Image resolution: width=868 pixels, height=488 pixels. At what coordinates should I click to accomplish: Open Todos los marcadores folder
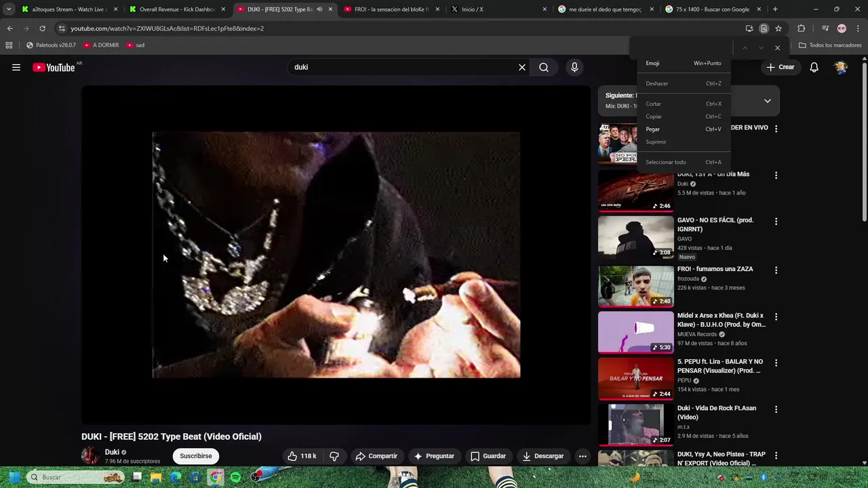[x=830, y=45]
